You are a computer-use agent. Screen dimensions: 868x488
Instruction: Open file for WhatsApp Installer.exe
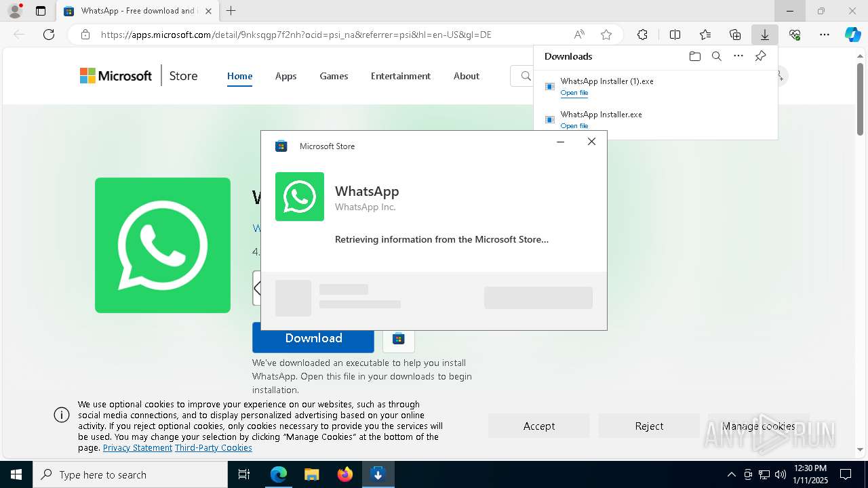pos(574,126)
